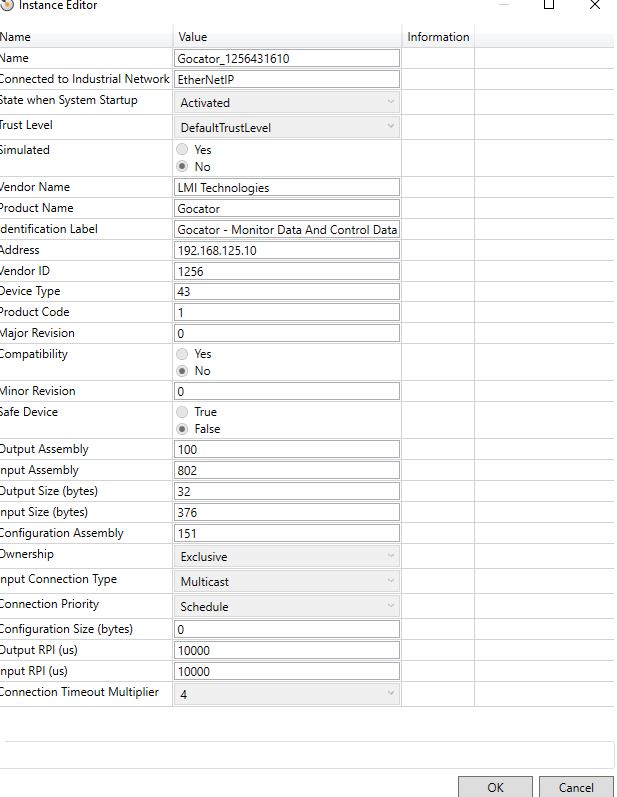Select Simulated Yes radio button
Viewport: 617px width, 797px height.
pos(182,149)
